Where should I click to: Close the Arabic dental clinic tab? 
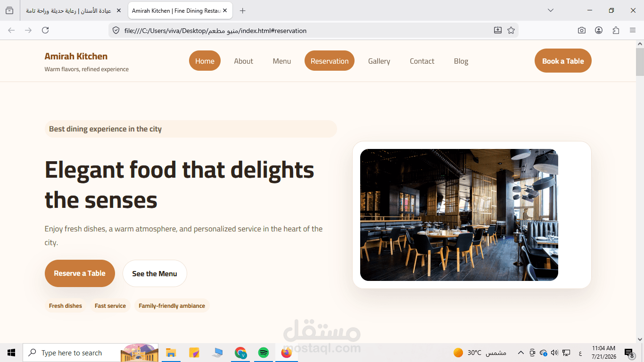tap(118, 10)
